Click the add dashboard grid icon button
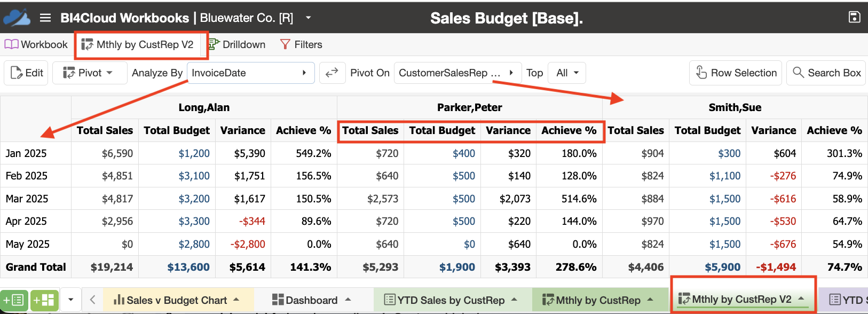This screenshot has height=314, width=868. [44, 300]
